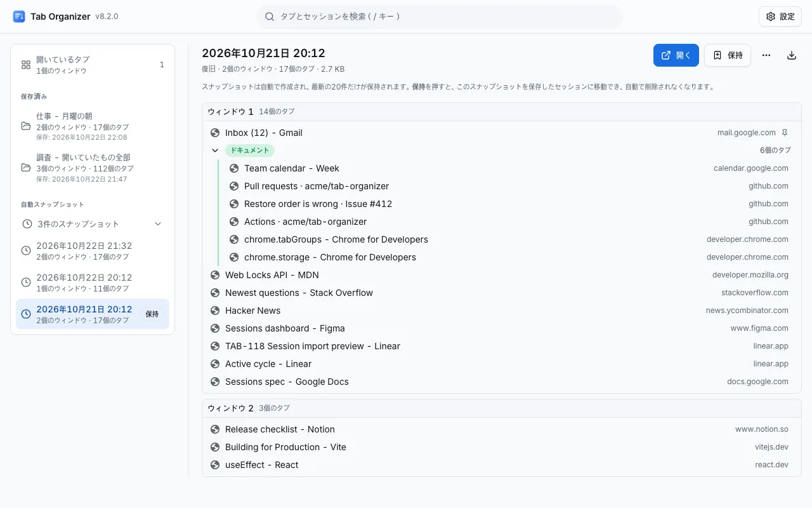Viewport: 812px width, 508px height.
Task: Click the globe icon of Web Locks API MDN
Action: 215,275
